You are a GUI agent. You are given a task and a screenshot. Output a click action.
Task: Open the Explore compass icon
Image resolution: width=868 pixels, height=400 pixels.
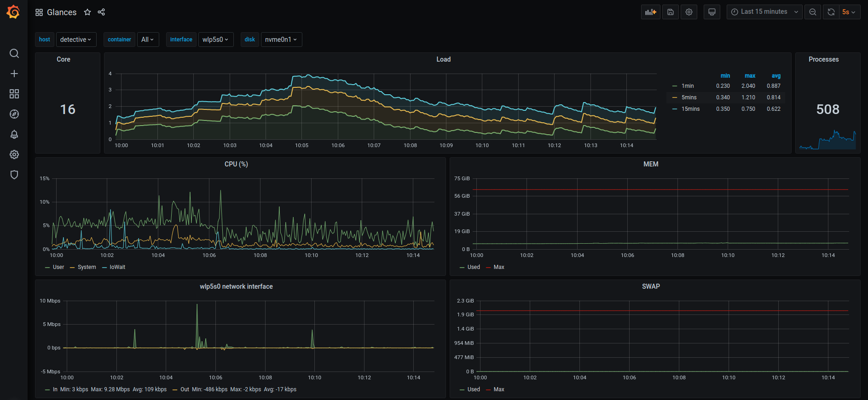pyautogui.click(x=14, y=114)
